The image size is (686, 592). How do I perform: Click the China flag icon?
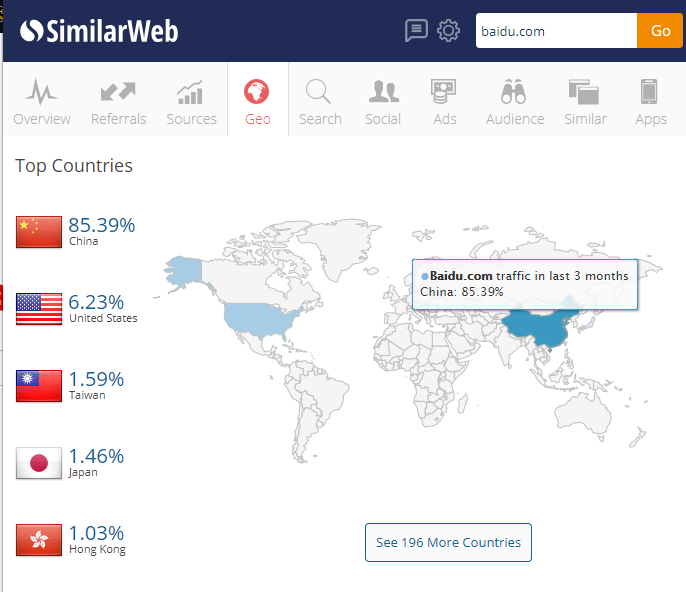(x=39, y=232)
